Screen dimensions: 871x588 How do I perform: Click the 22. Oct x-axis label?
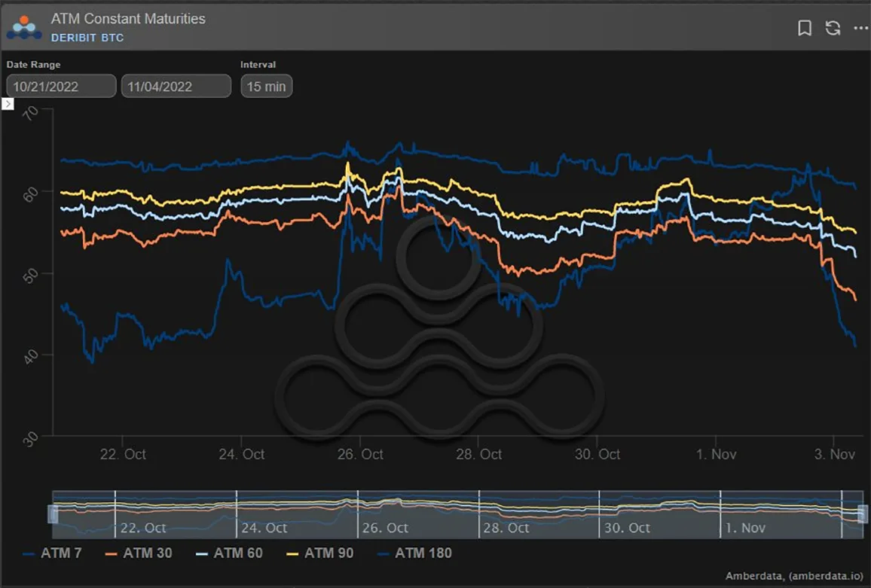[123, 454]
